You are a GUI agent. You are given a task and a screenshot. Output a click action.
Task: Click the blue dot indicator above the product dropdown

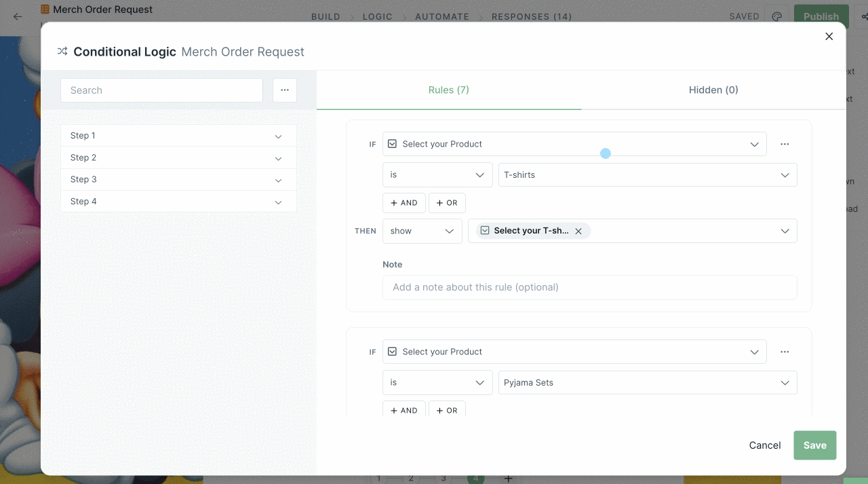(606, 153)
